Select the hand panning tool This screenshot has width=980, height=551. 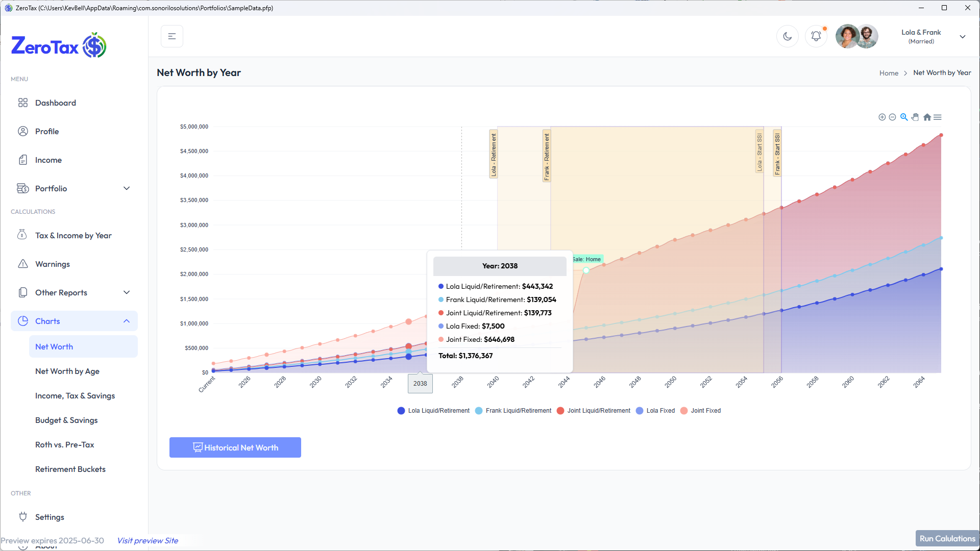point(915,117)
